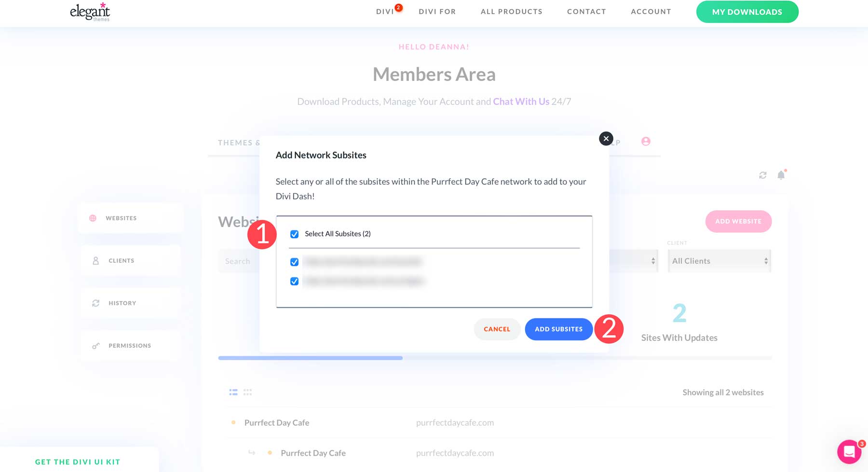Screen dimensions: 868x472
Task: Uncheck Select All Subsites
Action: 294,234
